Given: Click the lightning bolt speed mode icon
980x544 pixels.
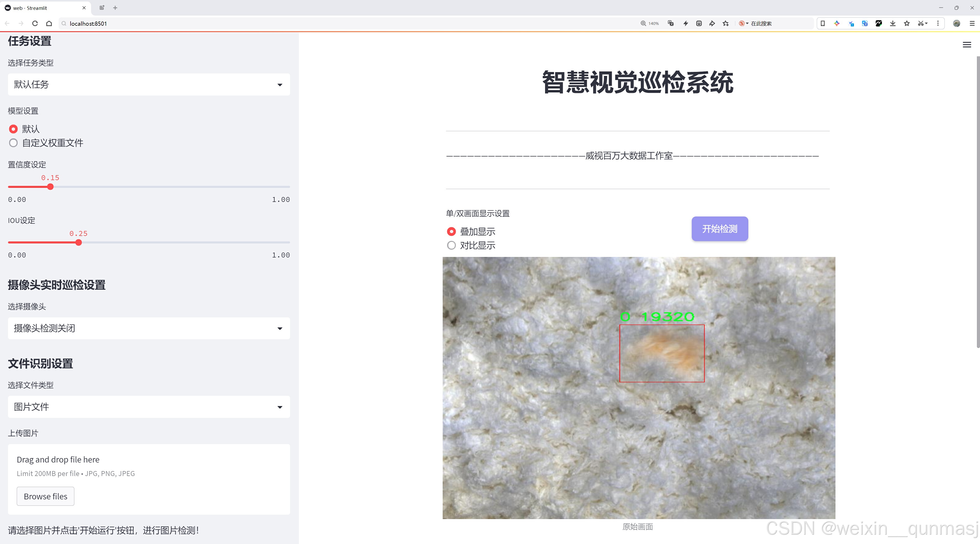Looking at the screenshot, I should (x=686, y=24).
